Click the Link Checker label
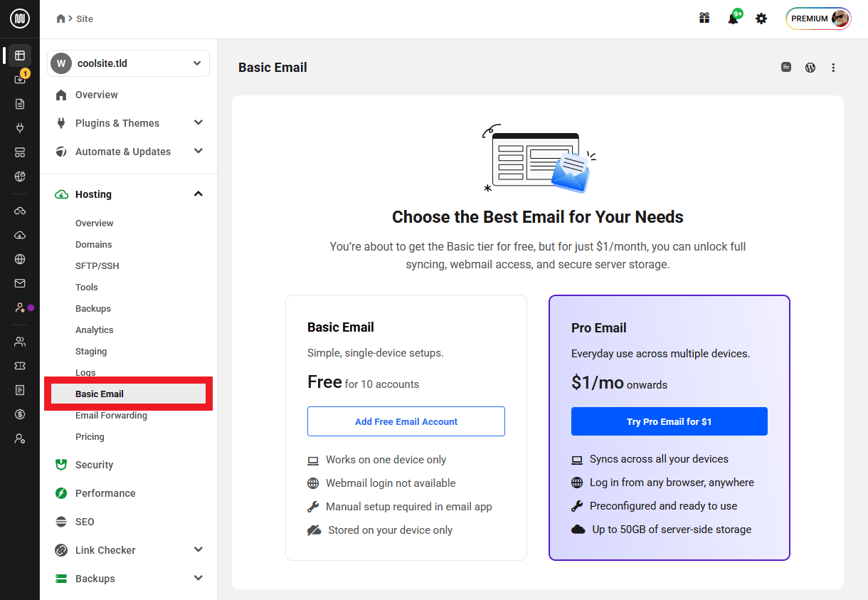 (105, 550)
